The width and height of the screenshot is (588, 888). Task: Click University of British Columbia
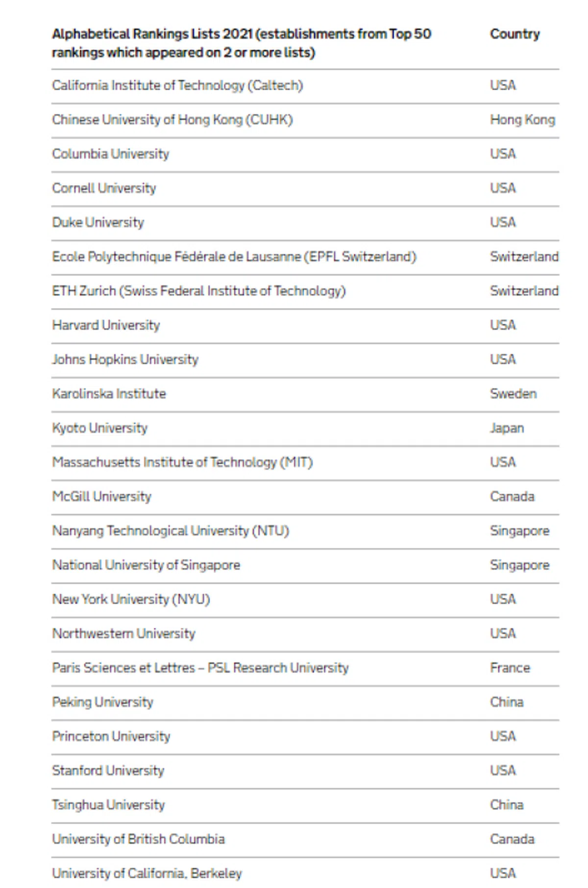[138, 839]
